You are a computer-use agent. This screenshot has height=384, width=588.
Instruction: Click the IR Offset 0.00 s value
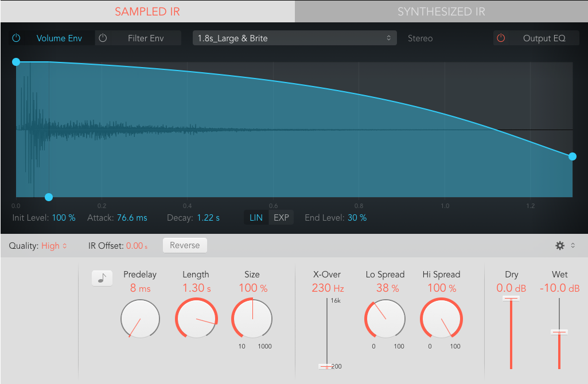137,246
